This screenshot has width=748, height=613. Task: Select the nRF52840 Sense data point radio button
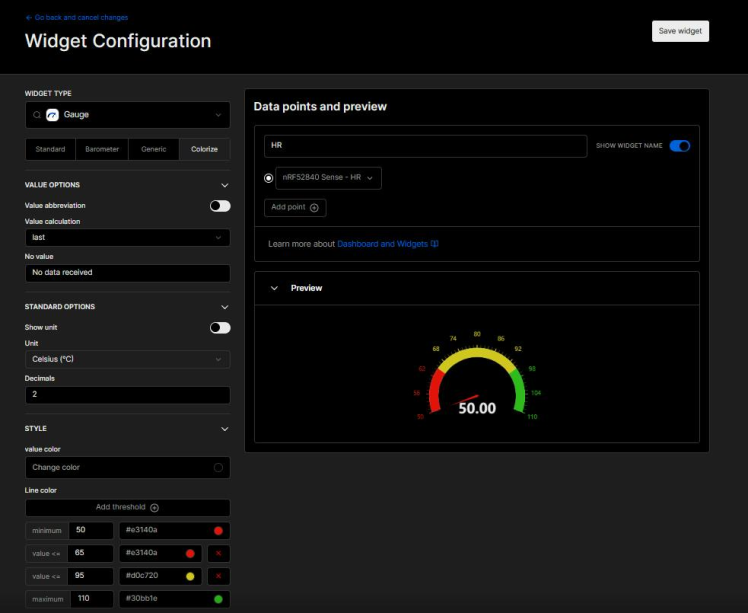coord(268,178)
